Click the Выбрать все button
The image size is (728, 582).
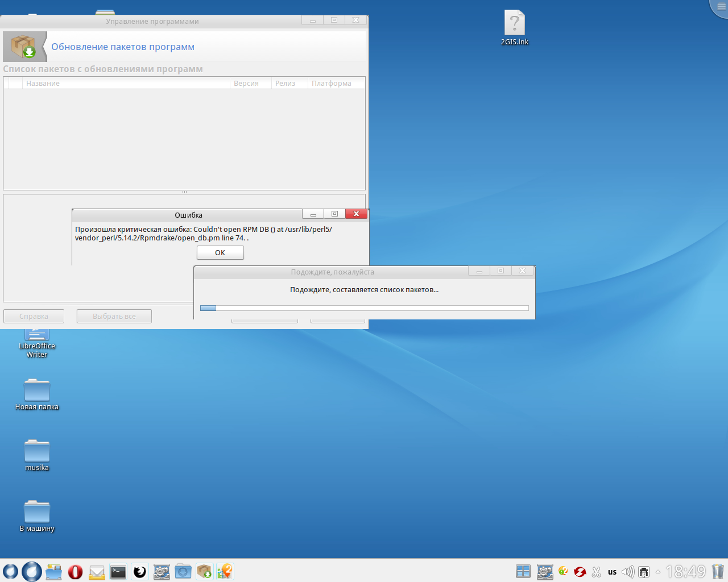114,316
